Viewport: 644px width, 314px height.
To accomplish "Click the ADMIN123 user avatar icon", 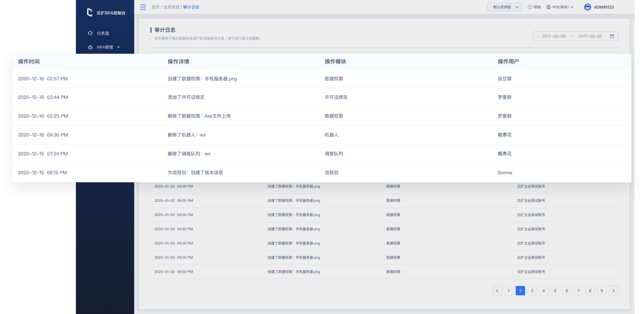I will point(588,7).
